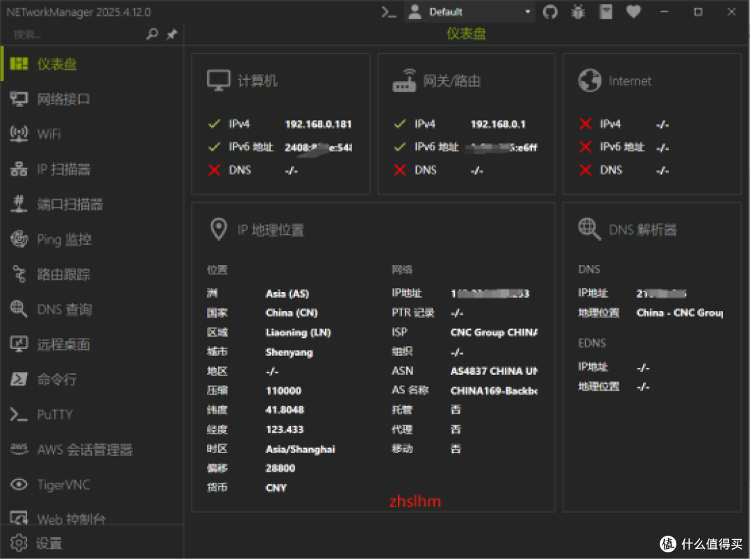The width and height of the screenshot is (750, 560).
Task: Open the documentation book icon
Action: (x=606, y=12)
